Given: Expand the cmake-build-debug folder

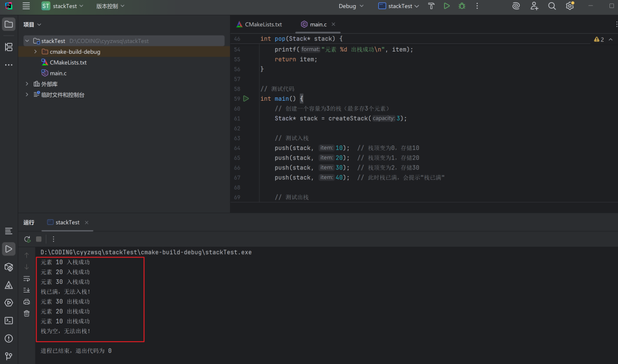Looking at the screenshot, I should click(x=35, y=52).
